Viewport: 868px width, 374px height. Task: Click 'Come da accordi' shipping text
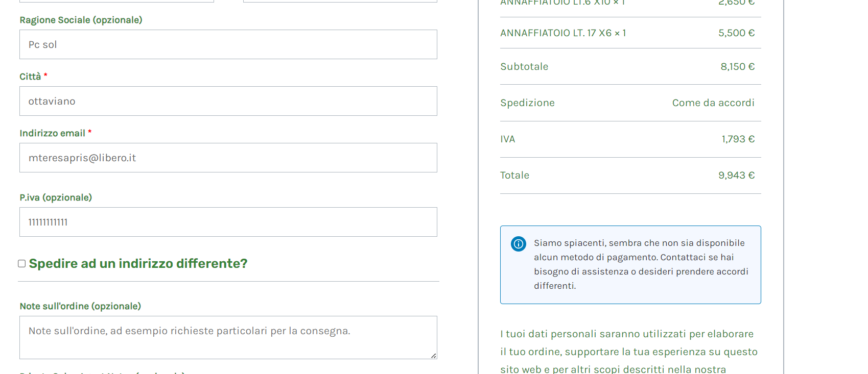click(713, 103)
